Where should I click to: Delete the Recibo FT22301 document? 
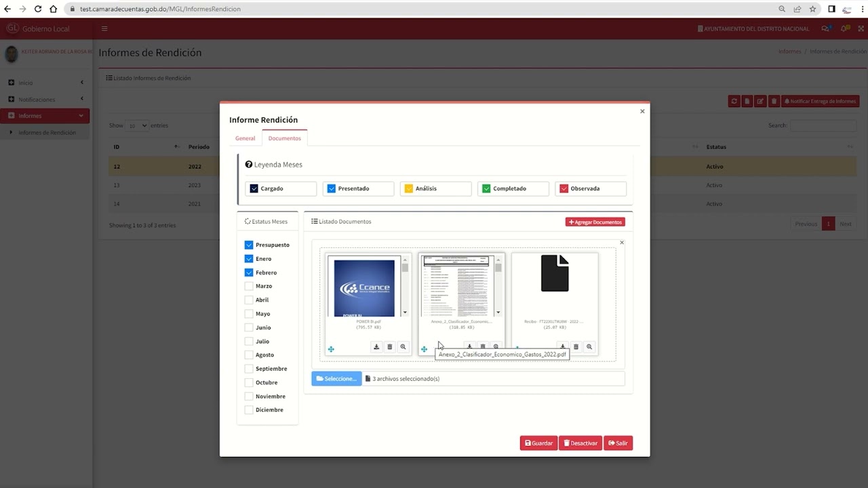[576, 347]
